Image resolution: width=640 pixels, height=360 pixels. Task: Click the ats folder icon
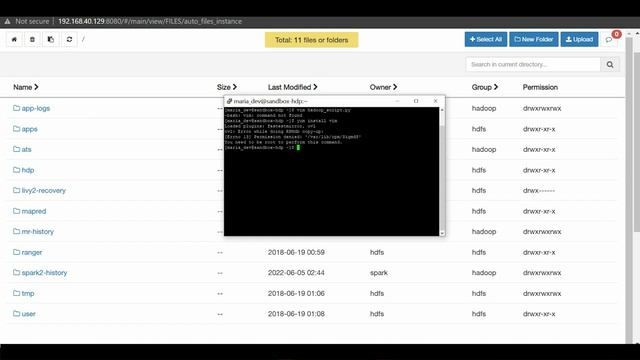click(16, 149)
